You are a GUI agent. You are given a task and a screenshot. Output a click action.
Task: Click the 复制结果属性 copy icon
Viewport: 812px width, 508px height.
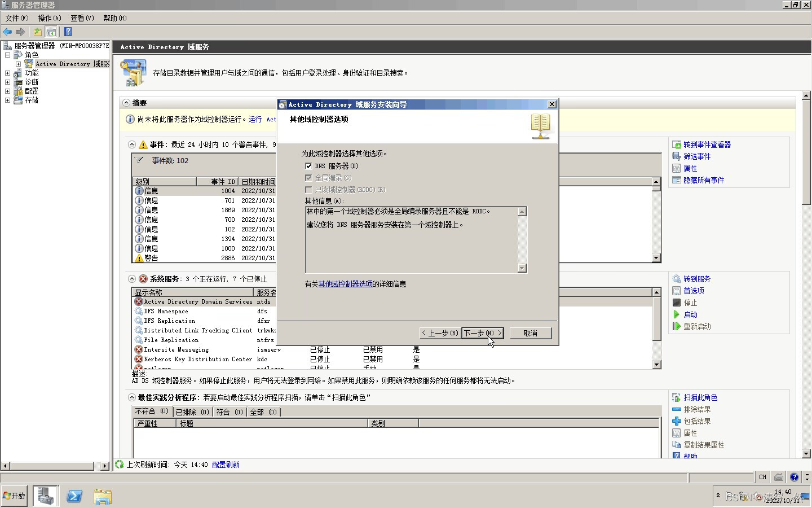[x=677, y=445]
